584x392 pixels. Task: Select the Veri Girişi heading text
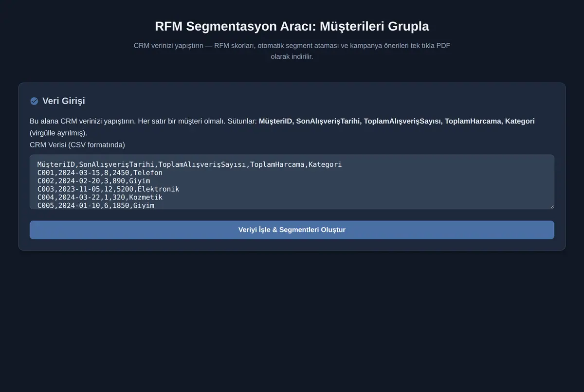(x=64, y=101)
